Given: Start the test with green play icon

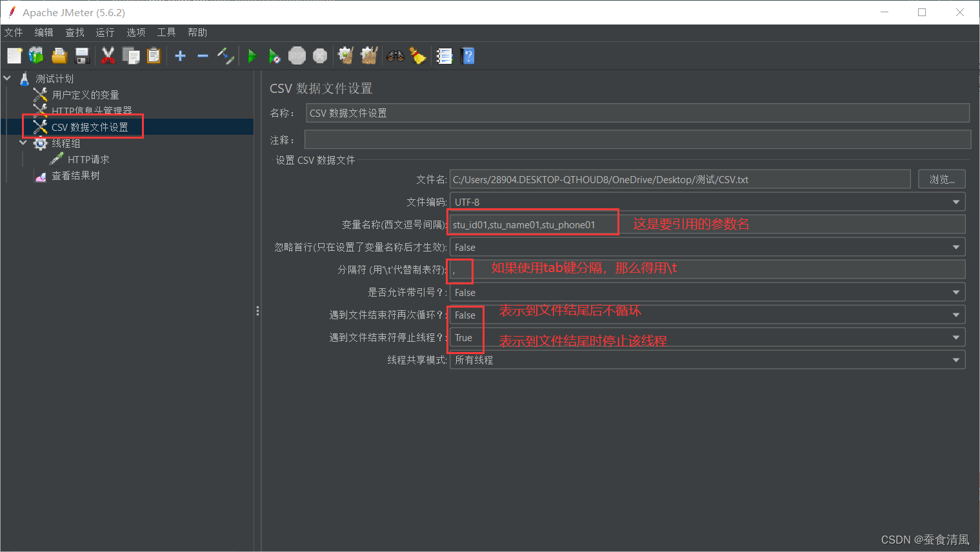Looking at the screenshot, I should tap(252, 56).
